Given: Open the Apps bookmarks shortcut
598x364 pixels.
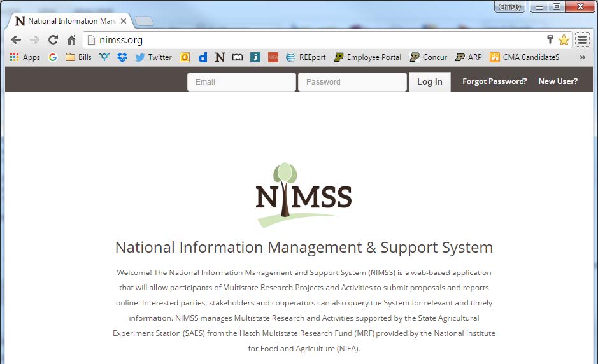Looking at the screenshot, I should [25, 57].
